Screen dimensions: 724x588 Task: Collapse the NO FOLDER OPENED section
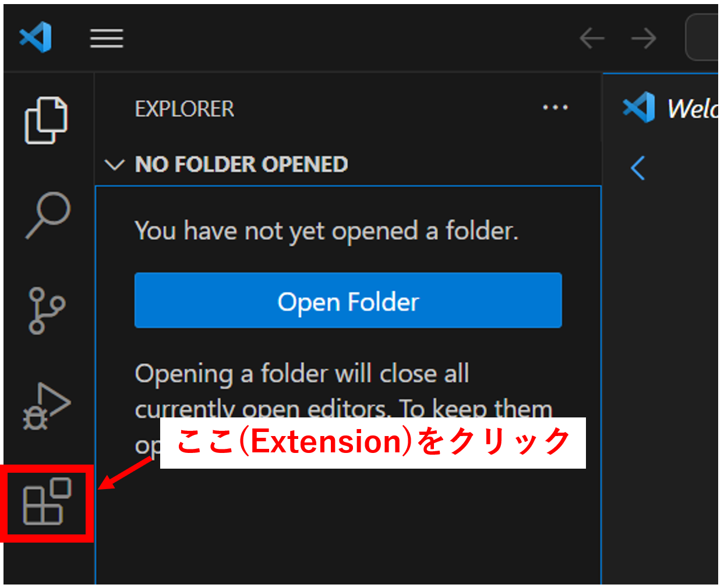[x=114, y=165]
